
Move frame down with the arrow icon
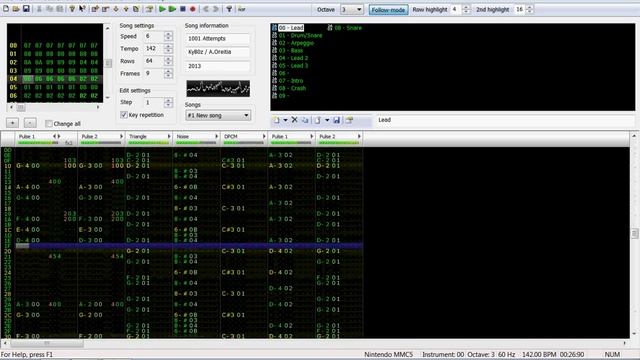[x=116, y=9]
